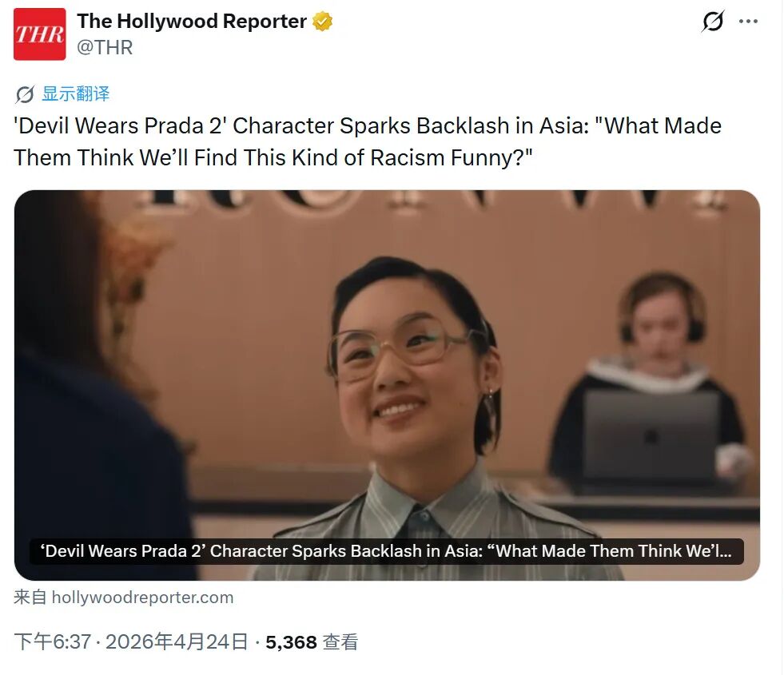This screenshot has height=675, width=784.
Task: Click the red THR profile avatar
Action: tap(39, 34)
